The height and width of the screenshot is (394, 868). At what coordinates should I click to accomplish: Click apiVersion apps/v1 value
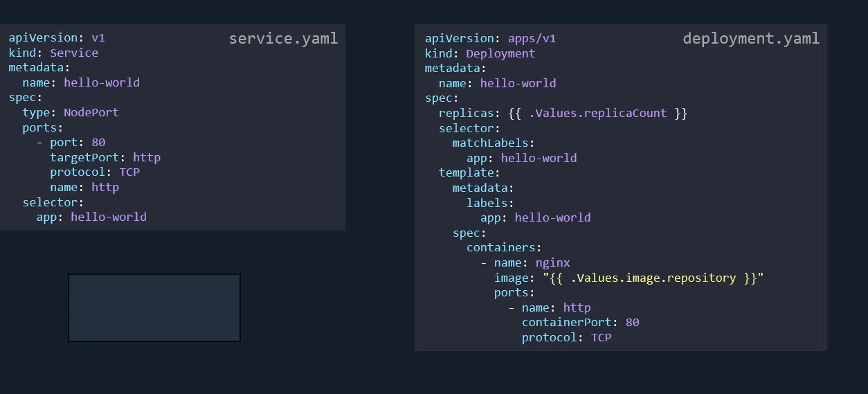[x=532, y=38]
